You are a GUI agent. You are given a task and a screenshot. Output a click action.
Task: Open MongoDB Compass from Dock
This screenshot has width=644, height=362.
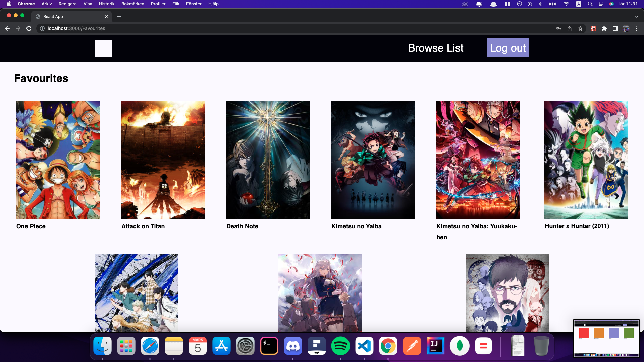point(460,346)
